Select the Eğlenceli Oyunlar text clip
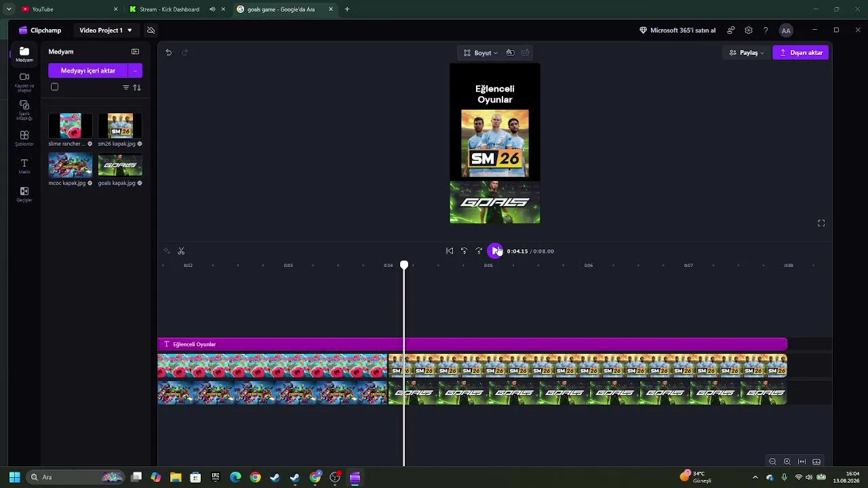The width and height of the screenshot is (868, 488). click(473, 344)
